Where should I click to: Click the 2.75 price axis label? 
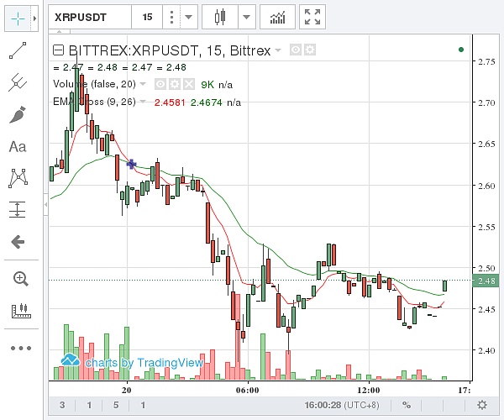486,61
